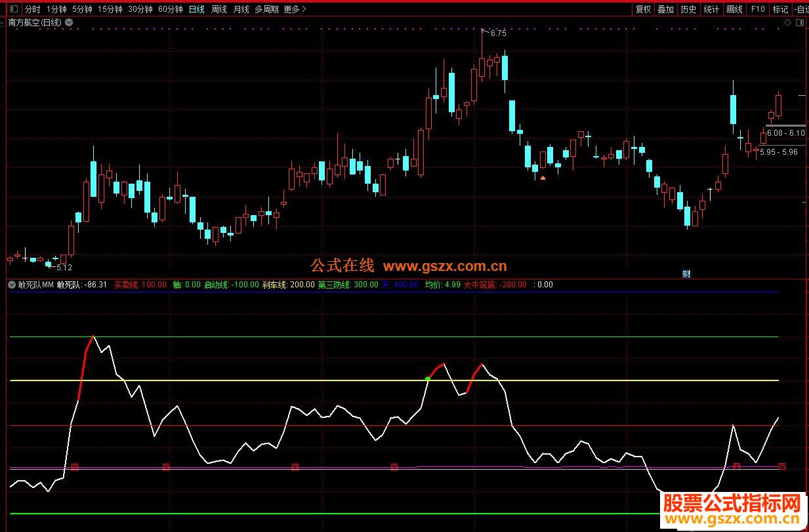Switch to 1分钟 period

tap(56, 9)
